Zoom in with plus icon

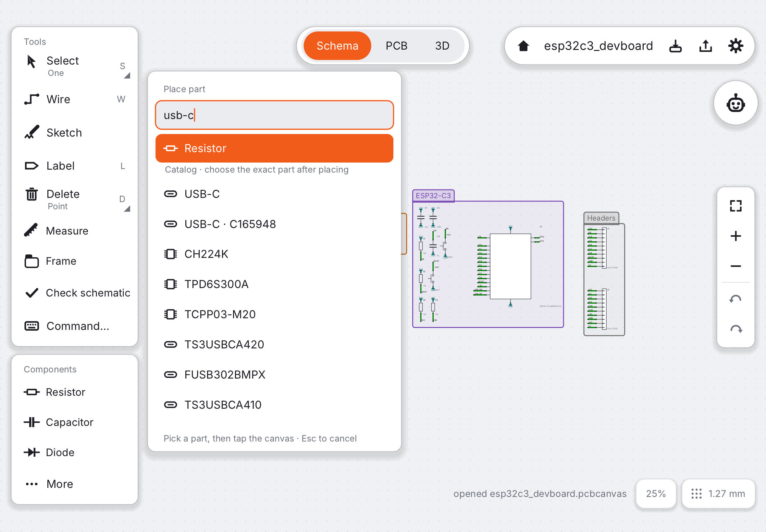tap(736, 236)
